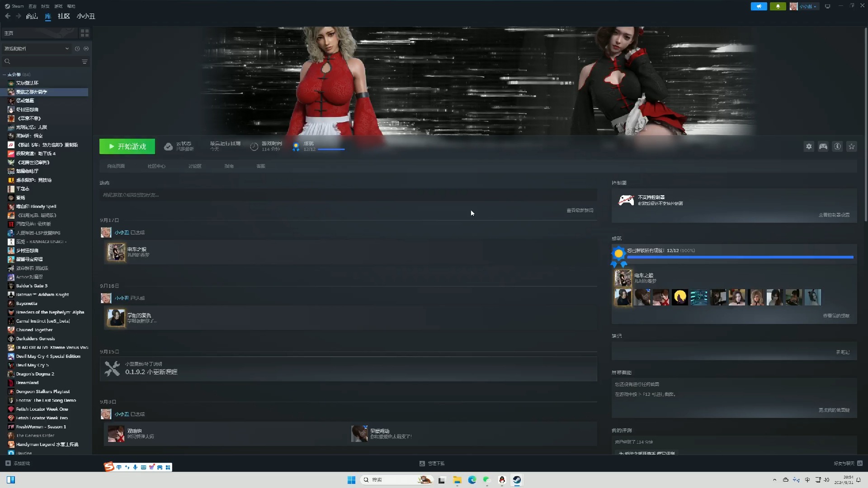Click the blue announcements megaphone button

pos(759,6)
